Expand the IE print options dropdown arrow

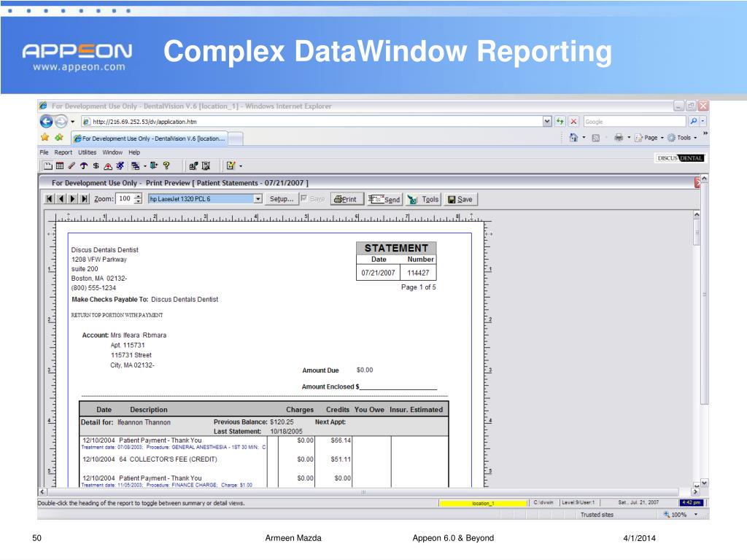point(629,138)
